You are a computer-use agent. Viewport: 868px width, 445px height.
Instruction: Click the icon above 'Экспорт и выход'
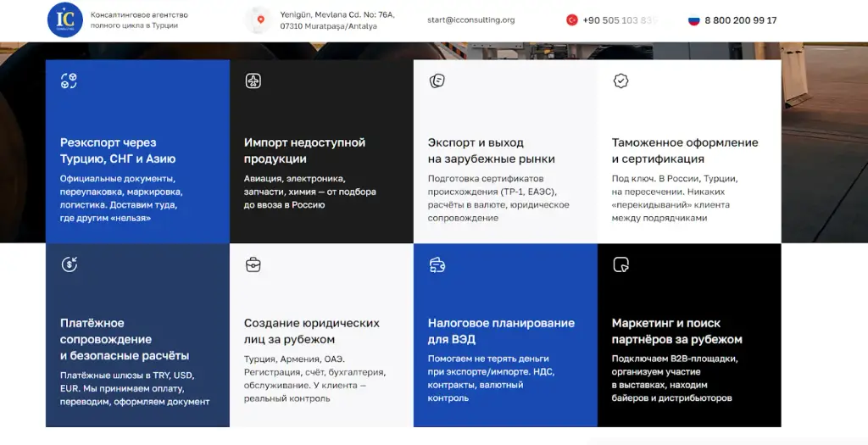437,81
